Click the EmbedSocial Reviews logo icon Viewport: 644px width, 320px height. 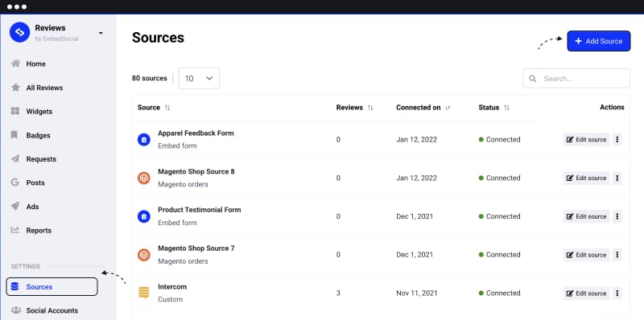pos(19,32)
